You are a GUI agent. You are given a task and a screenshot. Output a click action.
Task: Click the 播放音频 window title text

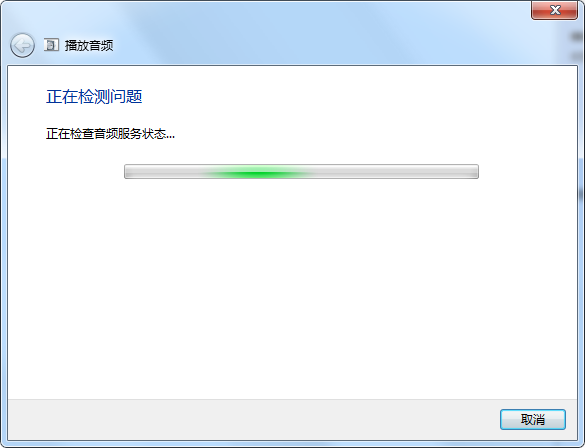click(89, 46)
